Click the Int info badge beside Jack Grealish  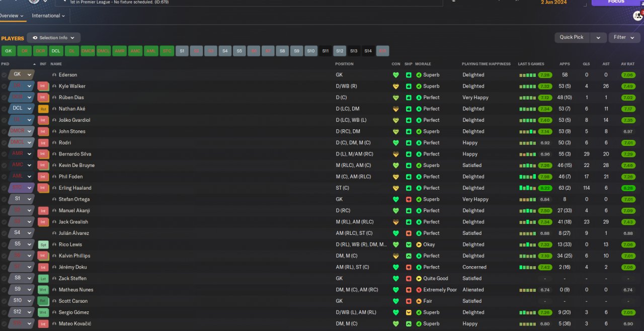(x=43, y=222)
